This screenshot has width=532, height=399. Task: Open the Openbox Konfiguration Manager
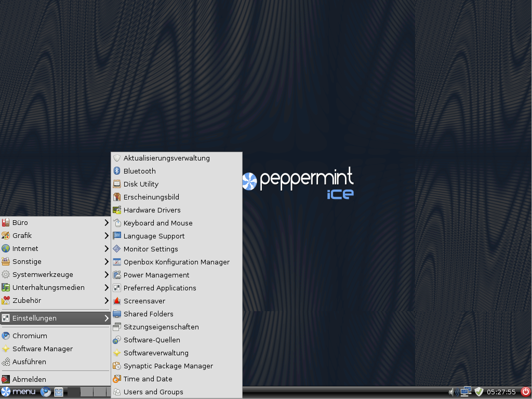pos(176,262)
